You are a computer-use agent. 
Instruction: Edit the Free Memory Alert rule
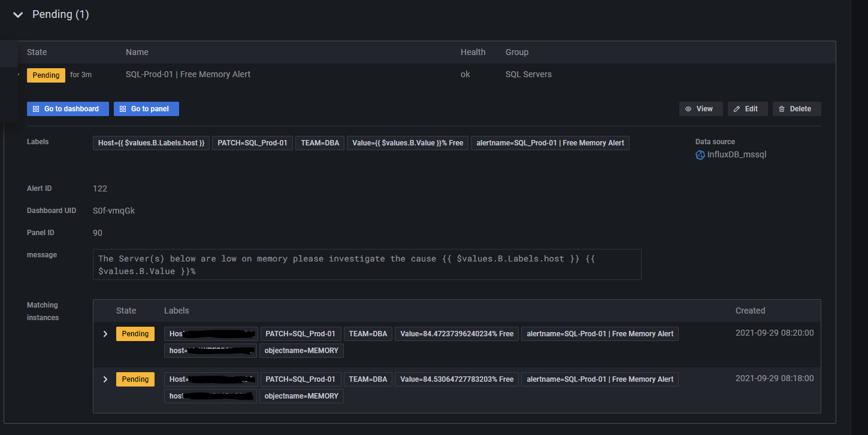(x=748, y=109)
